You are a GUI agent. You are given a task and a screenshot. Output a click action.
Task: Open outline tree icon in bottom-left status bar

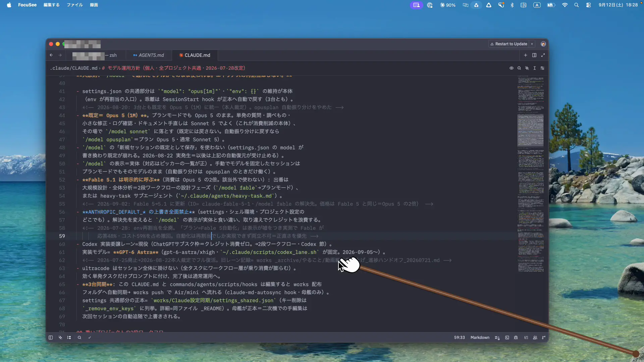pos(69,338)
